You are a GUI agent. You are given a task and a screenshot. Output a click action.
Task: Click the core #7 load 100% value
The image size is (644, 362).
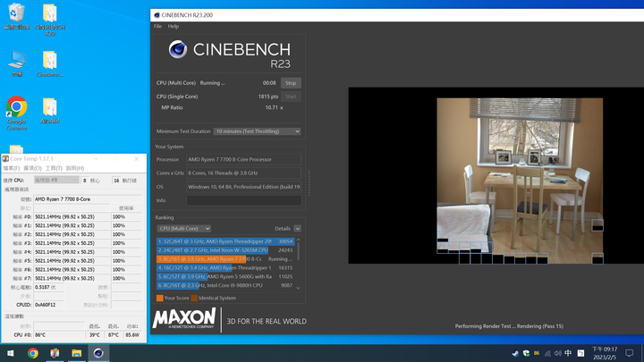(126, 278)
